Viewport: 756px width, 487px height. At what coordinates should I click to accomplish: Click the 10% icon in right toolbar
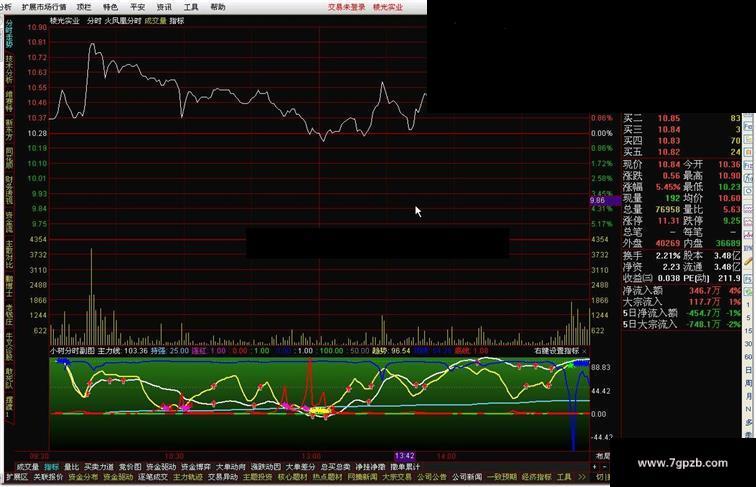tap(748, 248)
